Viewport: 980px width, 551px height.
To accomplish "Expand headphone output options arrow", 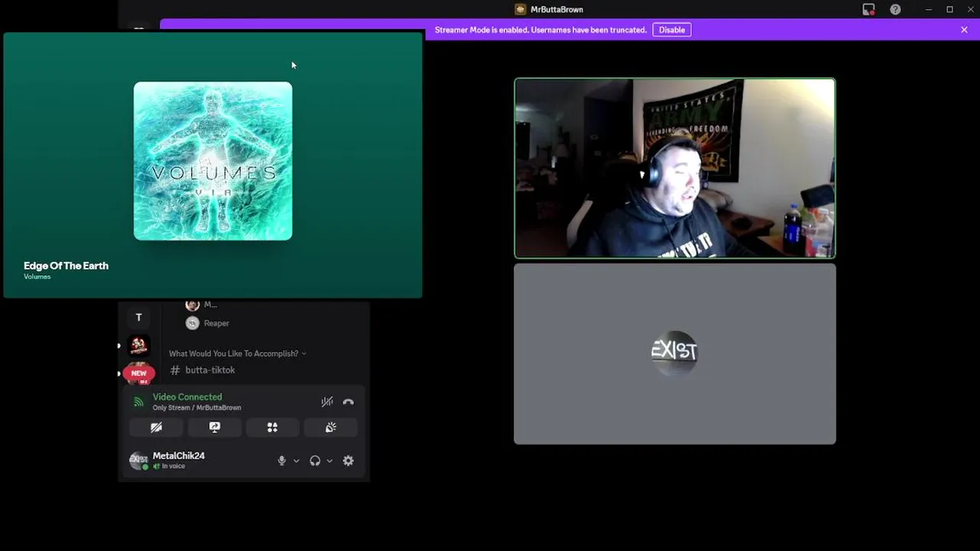I will tap(329, 461).
